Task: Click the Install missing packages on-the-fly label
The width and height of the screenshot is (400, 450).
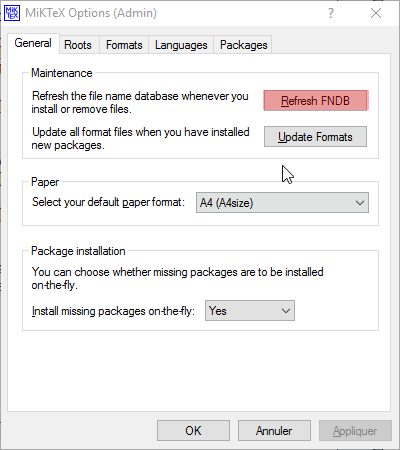Action: [113, 311]
